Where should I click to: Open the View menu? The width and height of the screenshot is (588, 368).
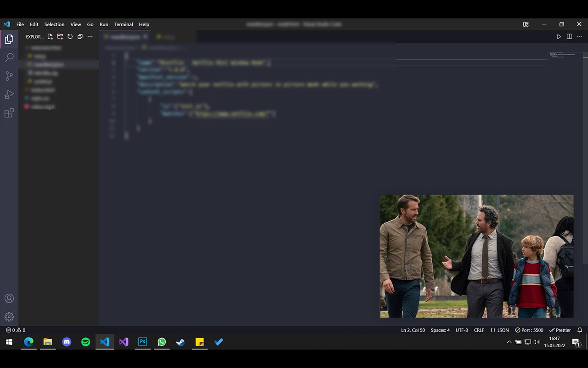[x=76, y=24]
